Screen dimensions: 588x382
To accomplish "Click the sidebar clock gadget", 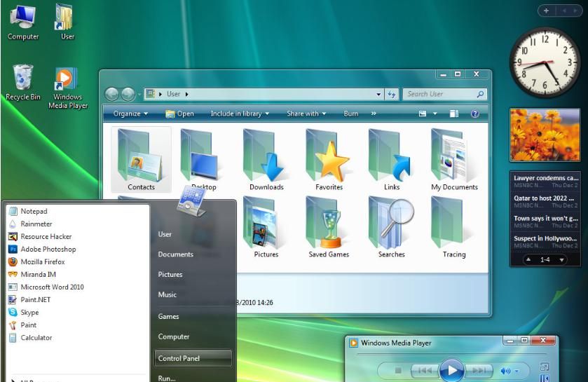I will click(x=545, y=62).
